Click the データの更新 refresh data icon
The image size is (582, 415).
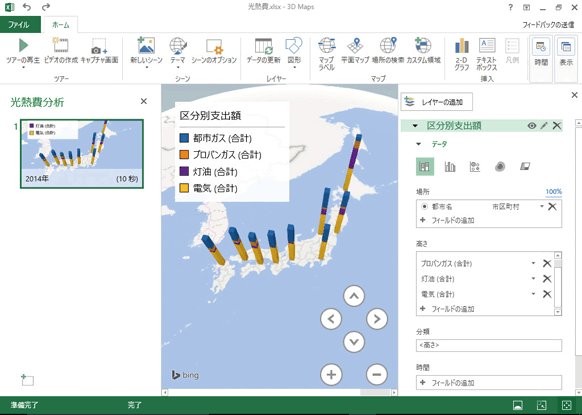[x=264, y=46]
